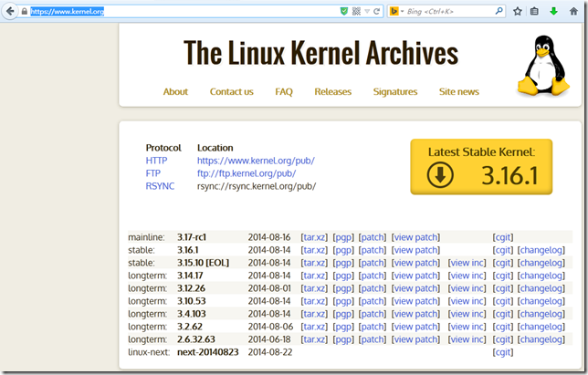
Task: Open pgp signature for mainline 3.17-rc1
Action: pos(343,237)
